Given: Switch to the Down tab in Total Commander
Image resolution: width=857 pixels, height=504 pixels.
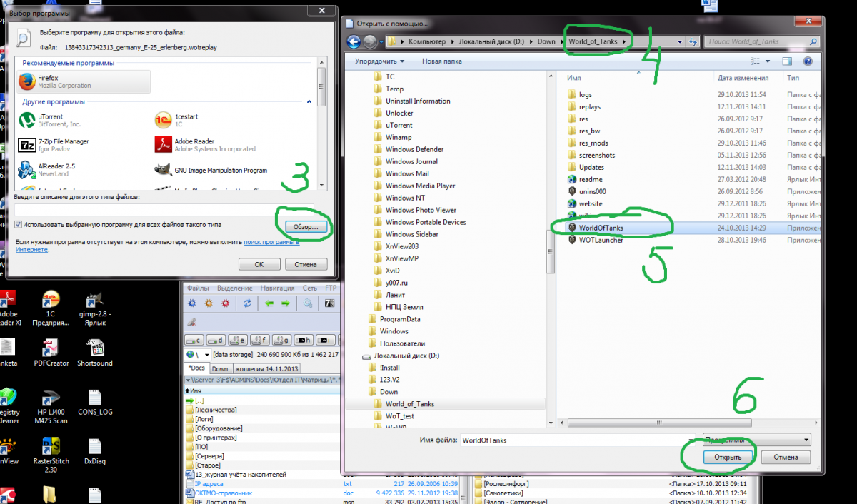Looking at the screenshot, I should coord(220,368).
